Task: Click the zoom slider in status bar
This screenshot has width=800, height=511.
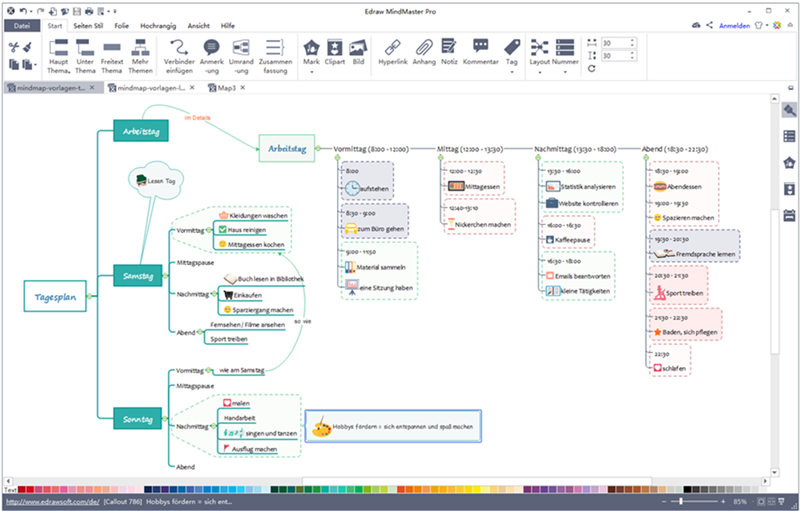Action: 680,500
